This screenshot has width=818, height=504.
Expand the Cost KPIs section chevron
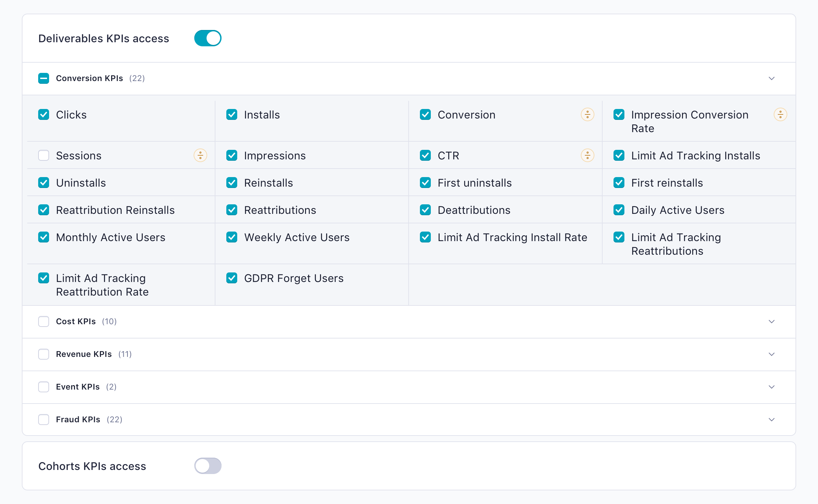pos(772,321)
